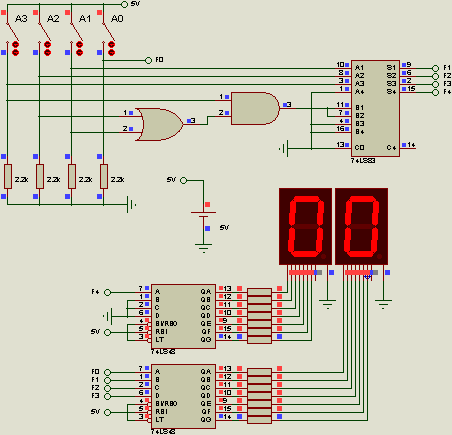This screenshot has height=435, width=452.
Task: Click the ground symbol near 74LS83 pin C0
Action: coord(284,148)
